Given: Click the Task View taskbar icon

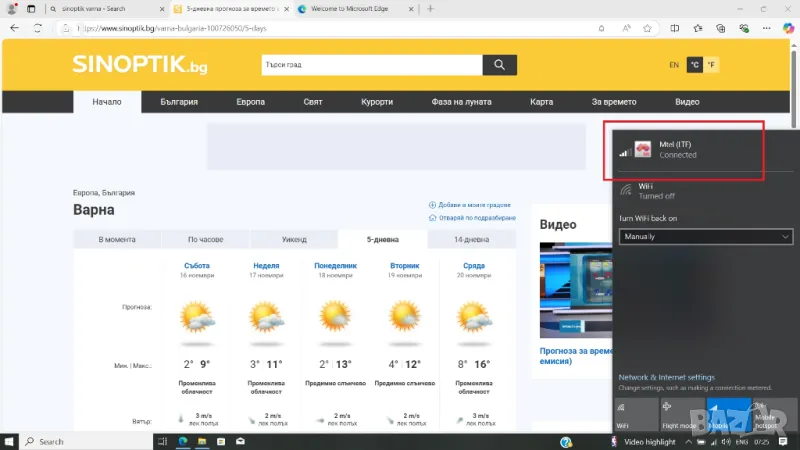Looking at the screenshot, I should tap(162, 441).
